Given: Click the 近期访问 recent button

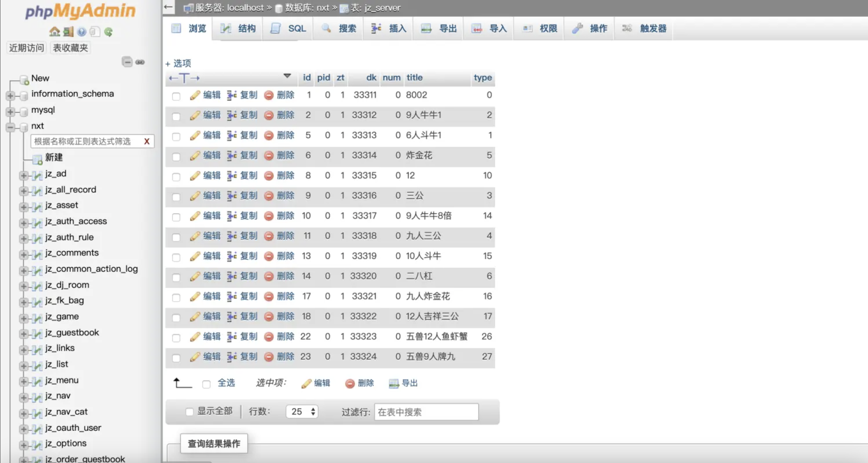Looking at the screenshot, I should click(27, 48).
